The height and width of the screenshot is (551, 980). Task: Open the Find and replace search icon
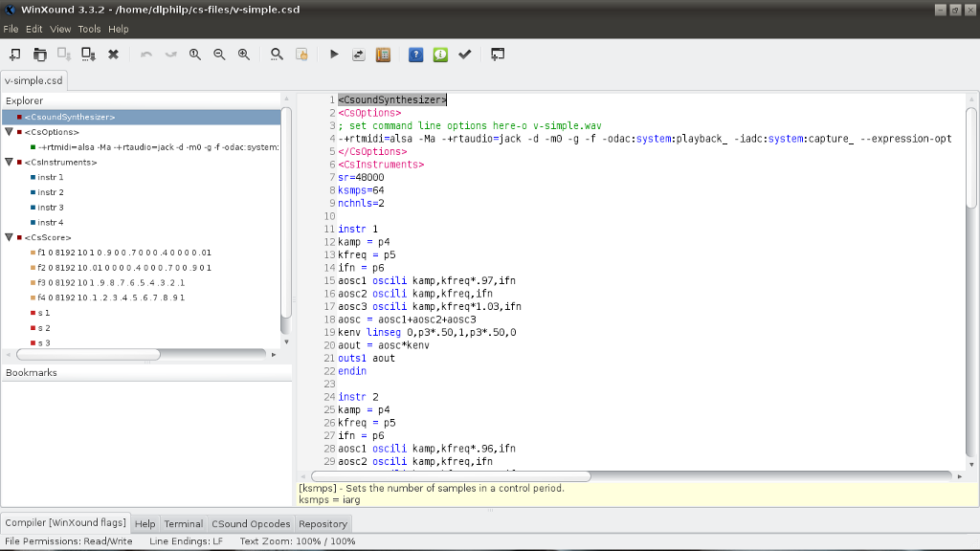click(277, 55)
